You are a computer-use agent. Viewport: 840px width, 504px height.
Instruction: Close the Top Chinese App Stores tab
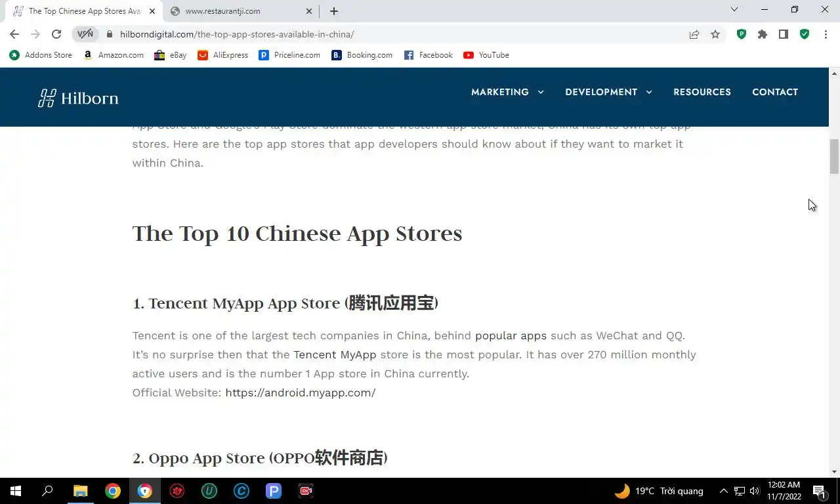pyautogui.click(x=152, y=11)
